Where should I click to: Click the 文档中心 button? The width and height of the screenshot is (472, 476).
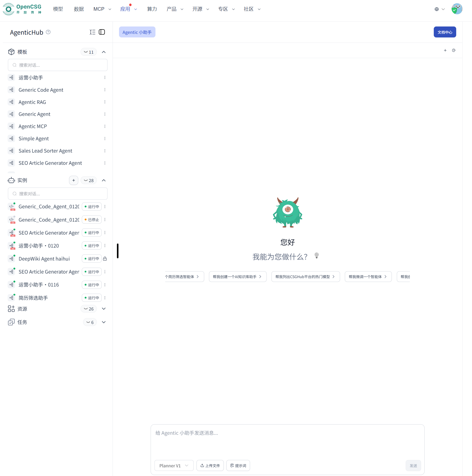pos(445,32)
